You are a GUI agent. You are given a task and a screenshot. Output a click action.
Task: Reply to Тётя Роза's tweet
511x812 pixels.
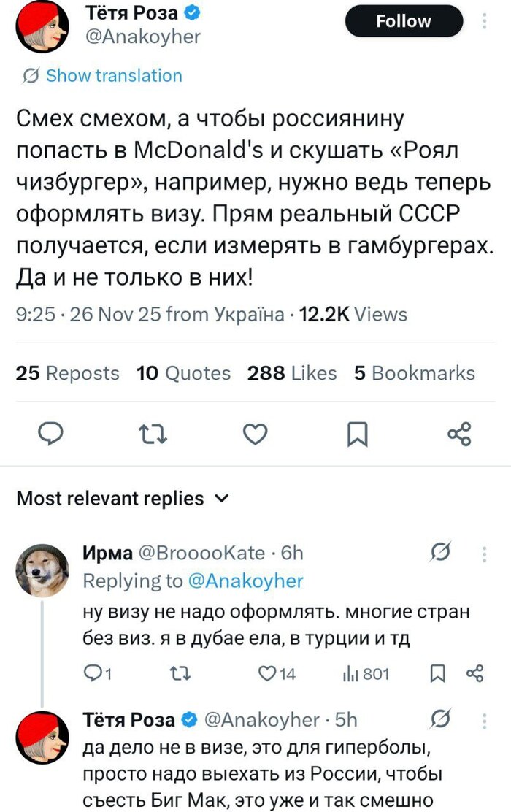(x=50, y=434)
